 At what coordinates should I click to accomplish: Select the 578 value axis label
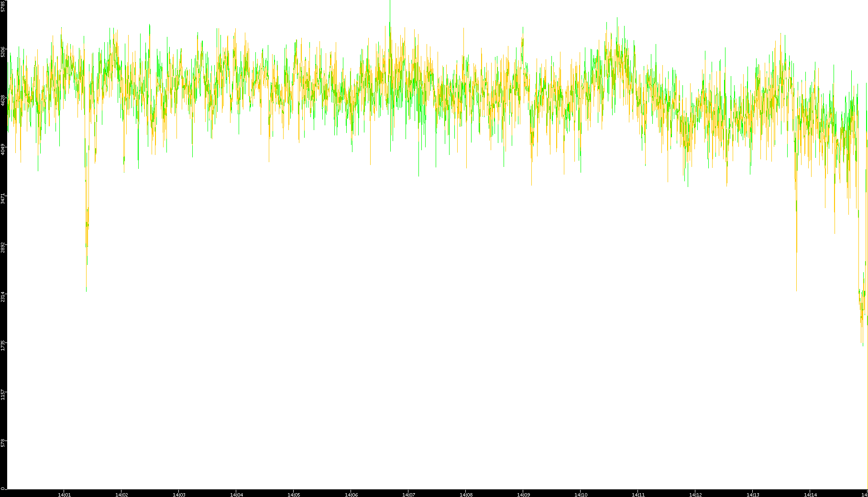pyautogui.click(x=3, y=443)
